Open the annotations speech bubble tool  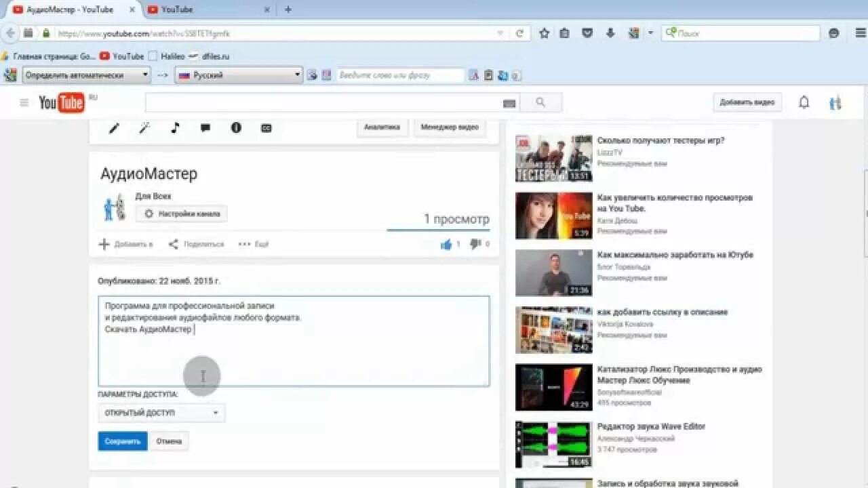tap(205, 127)
